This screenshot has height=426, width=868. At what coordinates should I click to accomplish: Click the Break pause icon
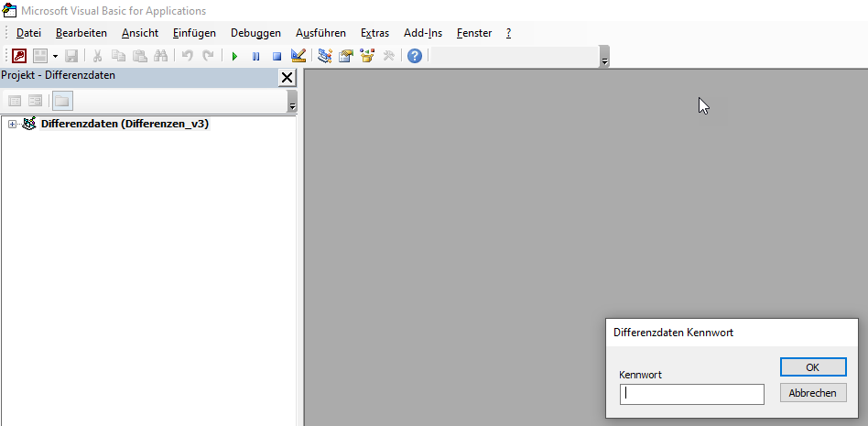pos(255,56)
